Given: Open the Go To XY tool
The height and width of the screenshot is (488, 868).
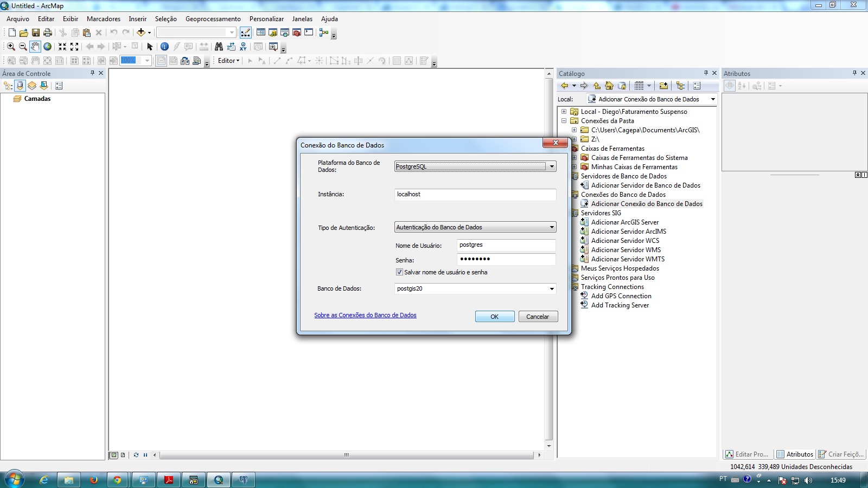Looking at the screenshot, I should coord(243,47).
